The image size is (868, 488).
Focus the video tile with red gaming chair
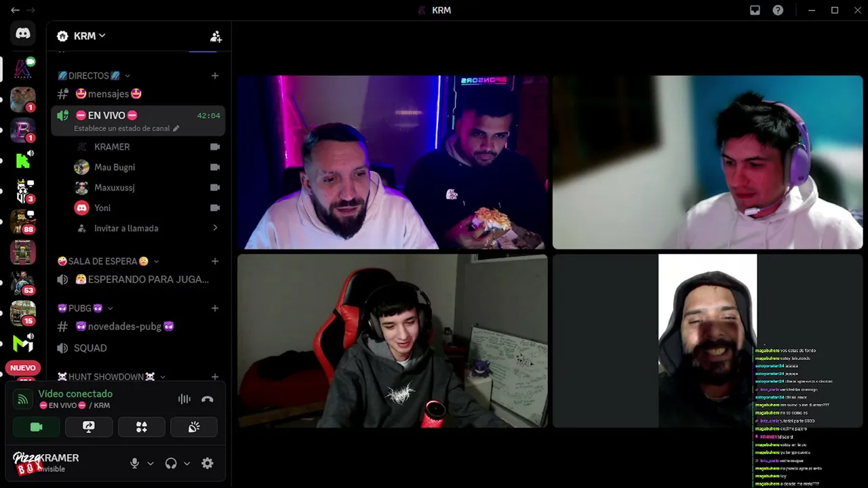pyautogui.click(x=393, y=341)
